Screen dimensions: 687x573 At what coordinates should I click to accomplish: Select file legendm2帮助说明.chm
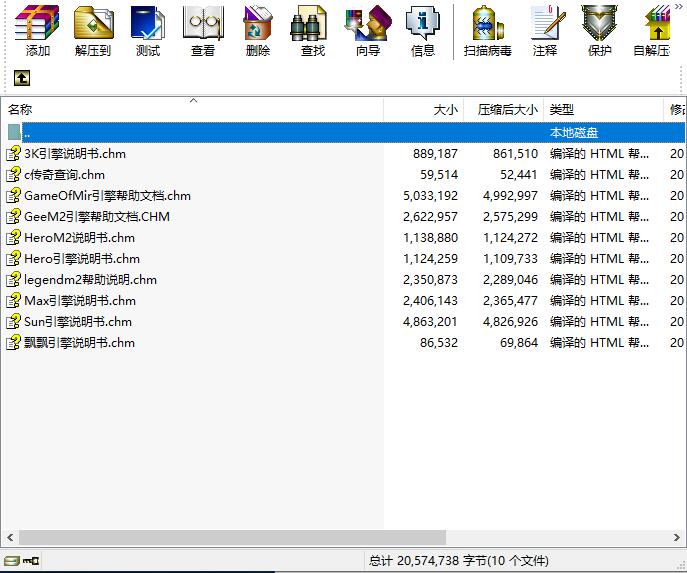343,280
